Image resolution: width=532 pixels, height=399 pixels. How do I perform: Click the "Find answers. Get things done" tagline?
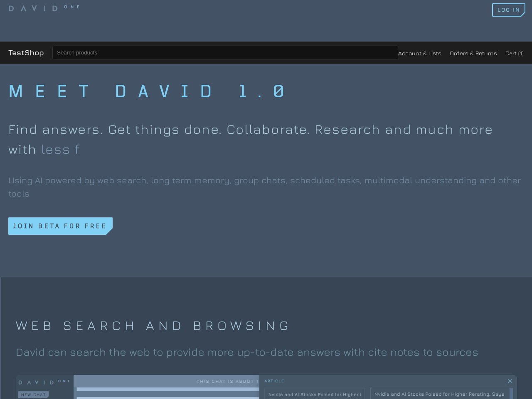[x=250, y=139]
